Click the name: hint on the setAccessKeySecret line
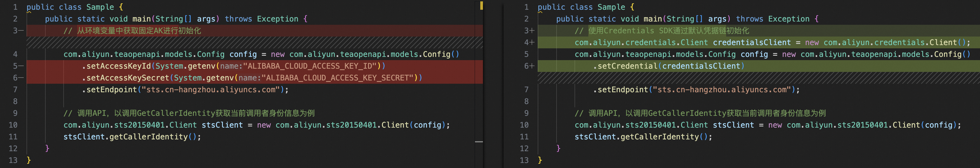Viewport: 980px width, 168px height. point(250,78)
